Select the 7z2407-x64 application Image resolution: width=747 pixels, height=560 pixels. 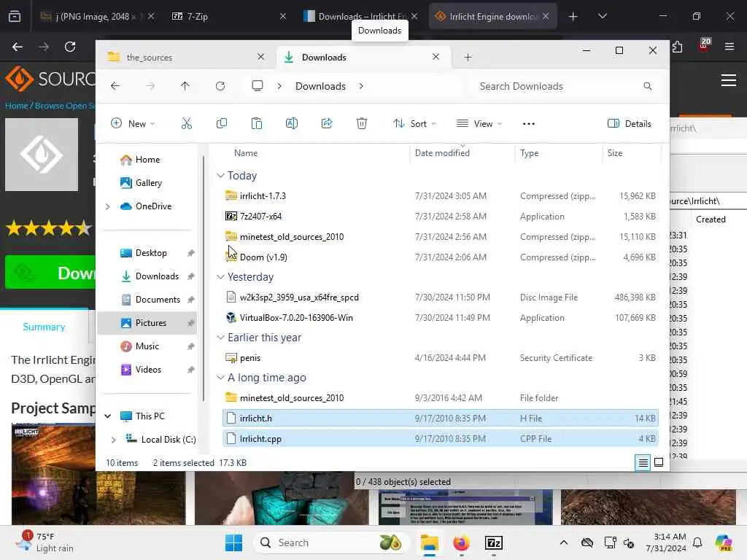[441, 217]
